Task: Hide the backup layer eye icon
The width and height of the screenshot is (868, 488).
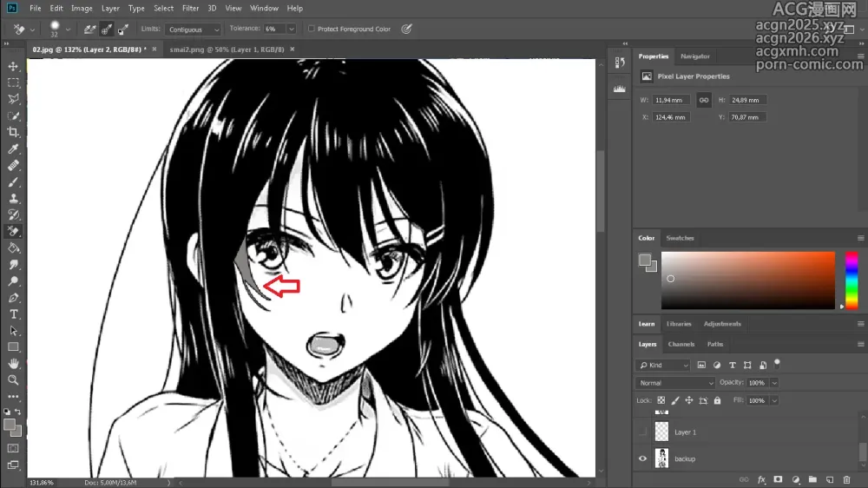Action: 642,458
